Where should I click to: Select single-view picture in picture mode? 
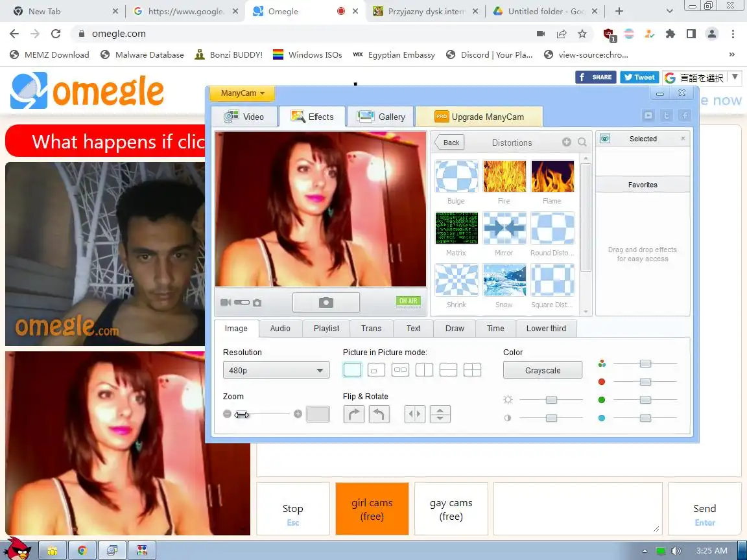tap(353, 370)
